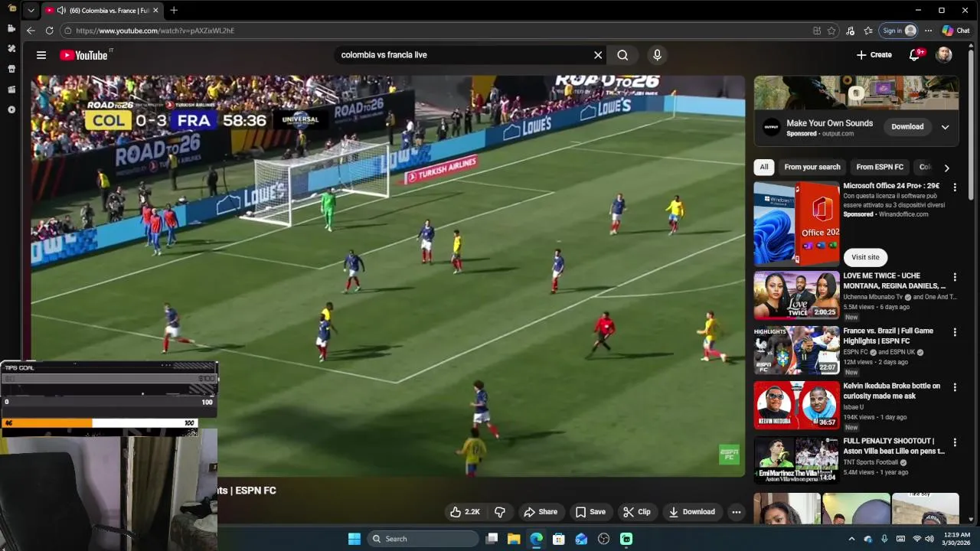Go to the YouTube home logo
This screenshot has width=980, height=551.
coord(86,55)
